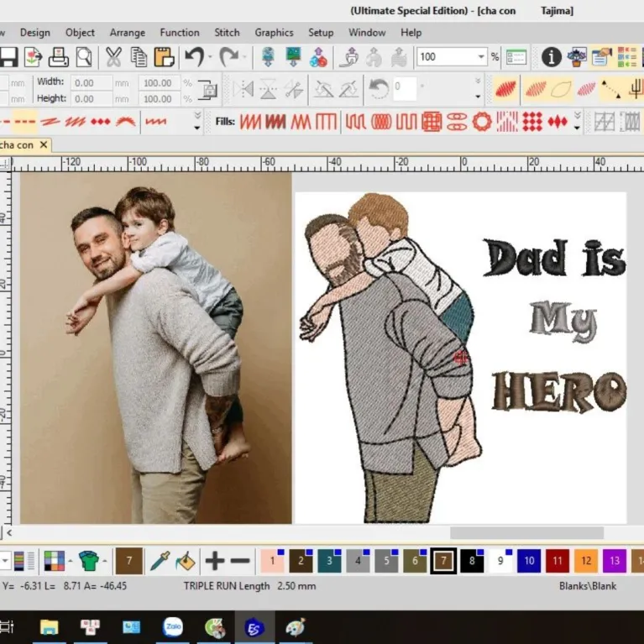
Task: Click the 'ES' embroidery app taskbar icon
Action: (x=254, y=627)
